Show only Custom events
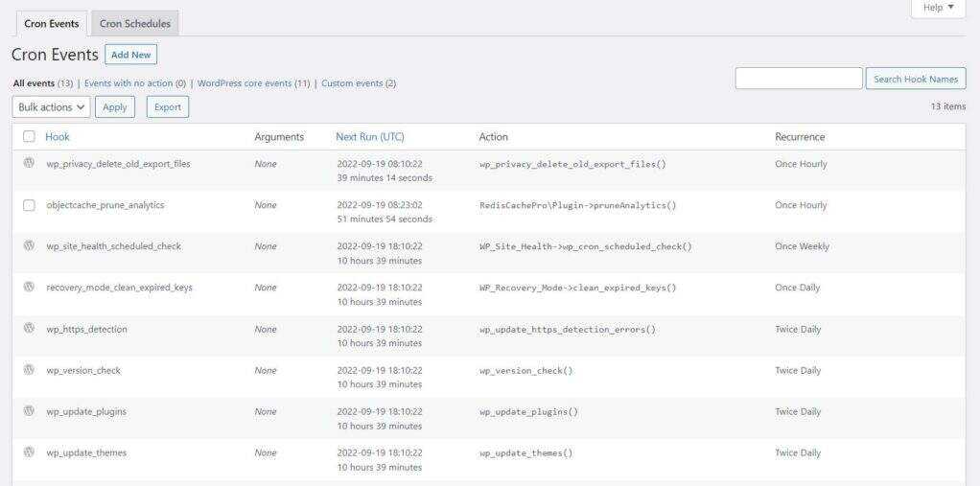Screen dimensions: 980x486 pyautogui.click(x=351, y=83)
